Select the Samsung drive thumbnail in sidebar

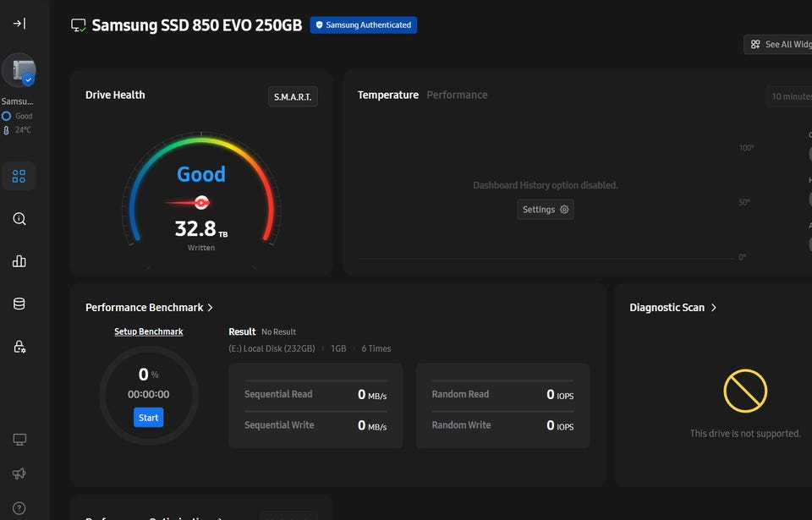point(19,71)
